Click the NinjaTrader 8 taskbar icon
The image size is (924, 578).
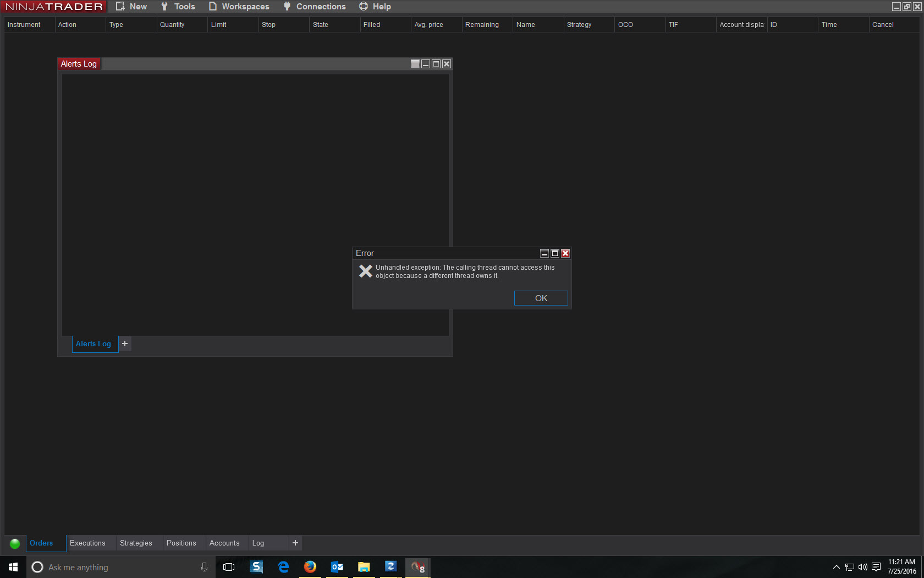tap(418, 567)
